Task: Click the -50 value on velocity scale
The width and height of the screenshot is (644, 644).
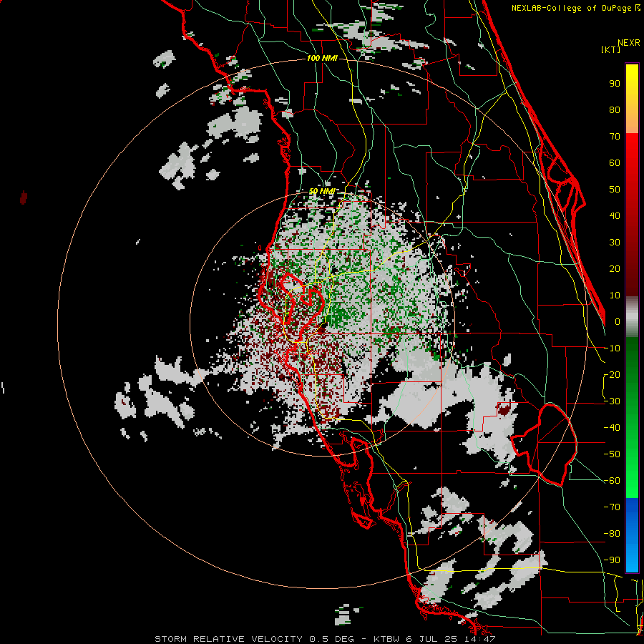Action: pyautogui.click(x=612, y=454)
